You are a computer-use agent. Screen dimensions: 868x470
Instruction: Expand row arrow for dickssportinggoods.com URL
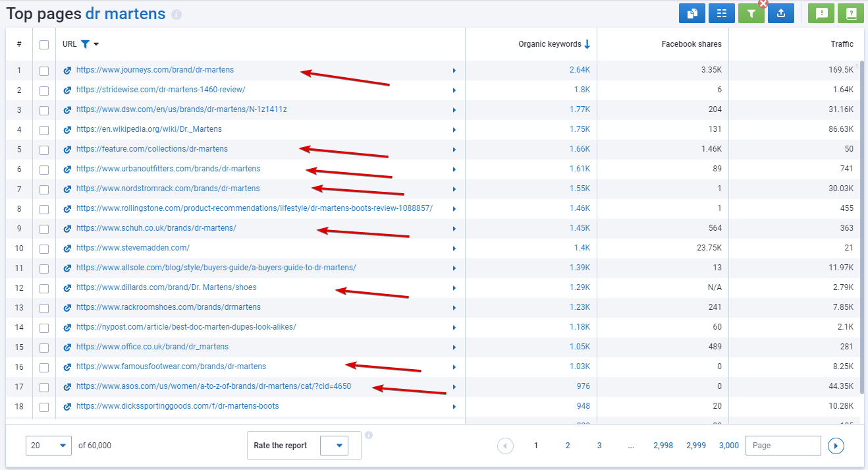454,407
